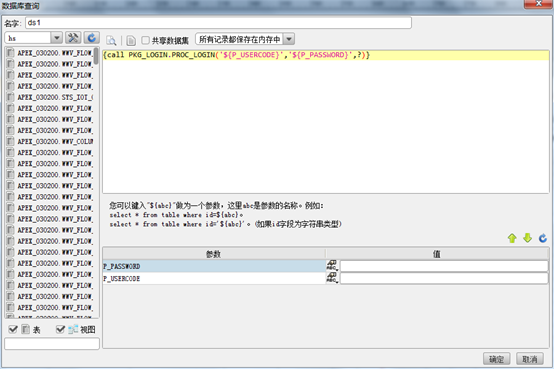
Task: Click the 名字 field containing ds1
Action: [x=218, y=23]
